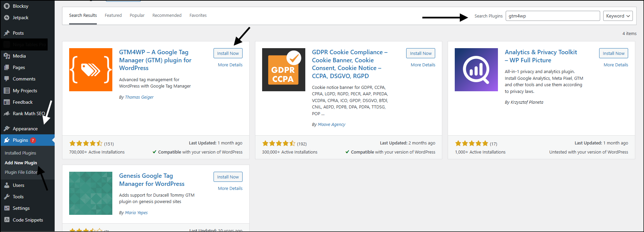Install Genesis Google Tag Manager plugin
This screenshot has height=232, width=644.
[228, 177]
